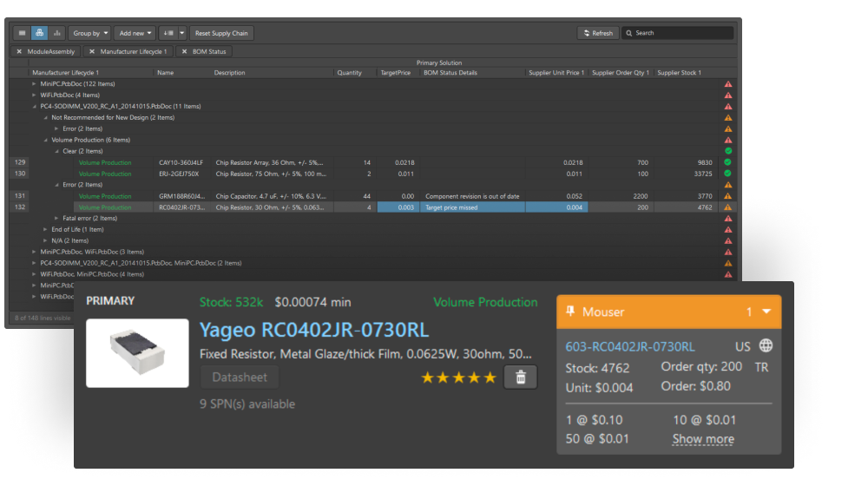
Task: Click the Reset Supply Chain button
Action: tap(221, 33)
